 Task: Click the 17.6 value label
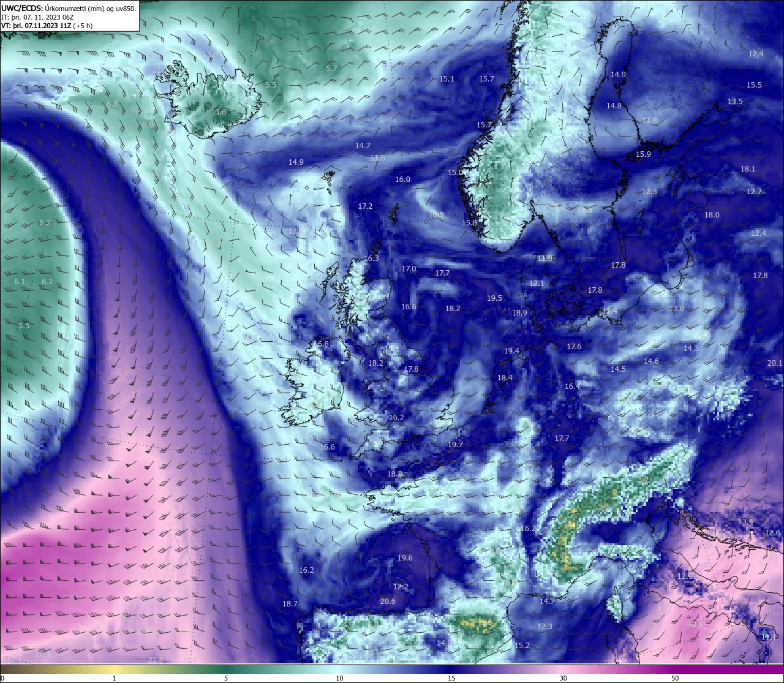(x=574, y=347)
